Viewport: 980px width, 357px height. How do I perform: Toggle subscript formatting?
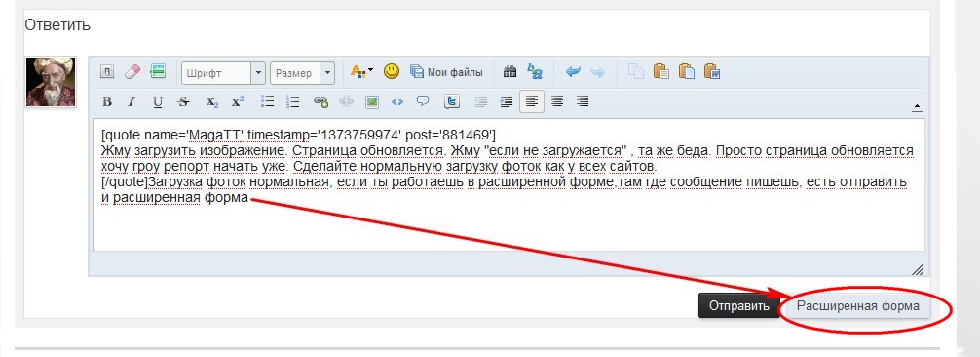pyautogui.click(x=212, y=102)
